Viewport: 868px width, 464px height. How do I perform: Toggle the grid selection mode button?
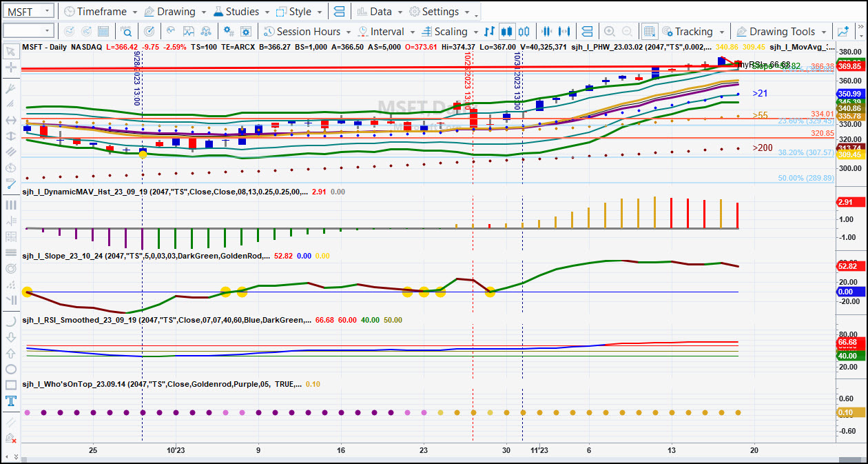pos(649,32)
